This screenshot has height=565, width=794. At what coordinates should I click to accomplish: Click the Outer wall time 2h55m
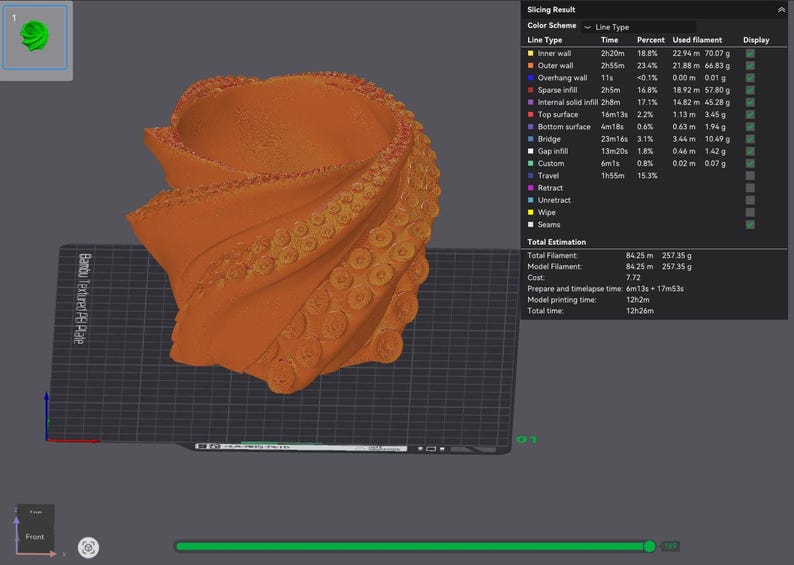pyautogui.click(x=613, y=65)
